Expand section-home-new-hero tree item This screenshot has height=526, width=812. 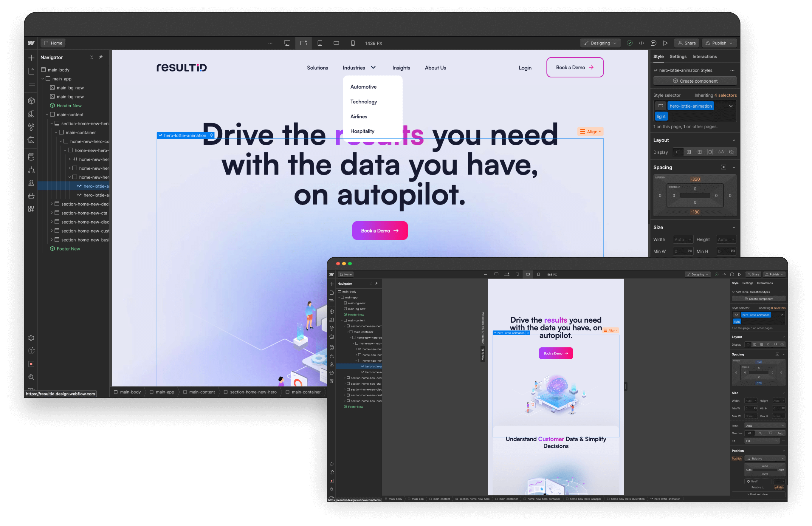coord(52,123)
